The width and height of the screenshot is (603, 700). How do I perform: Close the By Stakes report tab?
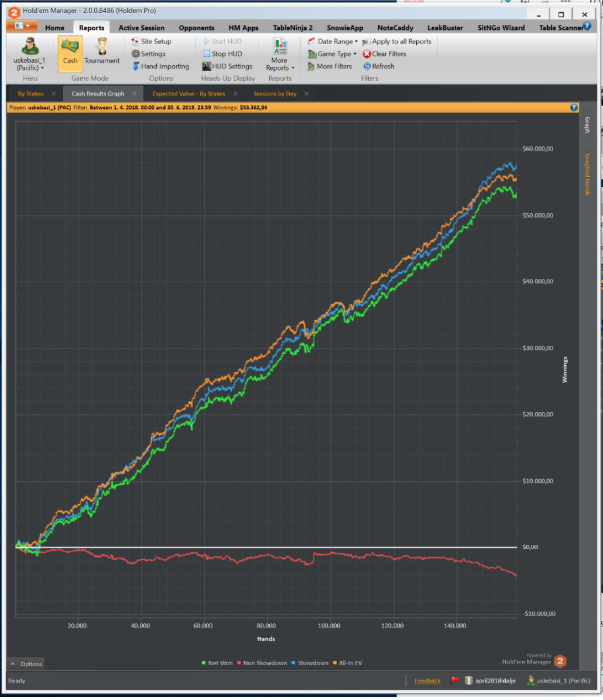(54, 93)
